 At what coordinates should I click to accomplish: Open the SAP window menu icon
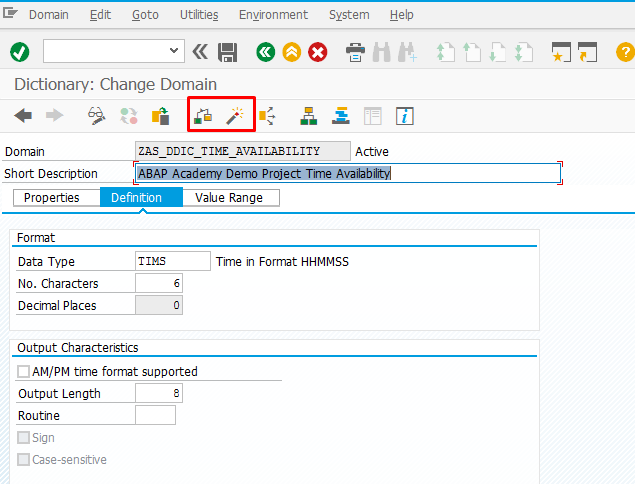coord(10,13)
